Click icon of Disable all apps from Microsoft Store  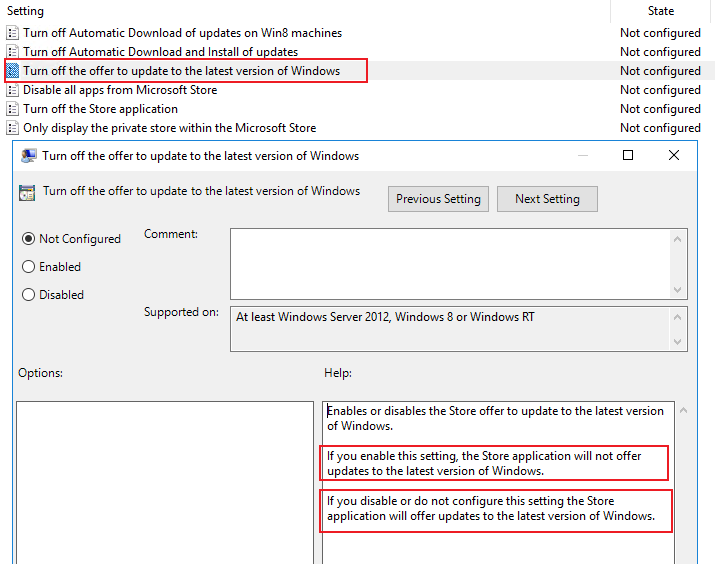[13, 90]
